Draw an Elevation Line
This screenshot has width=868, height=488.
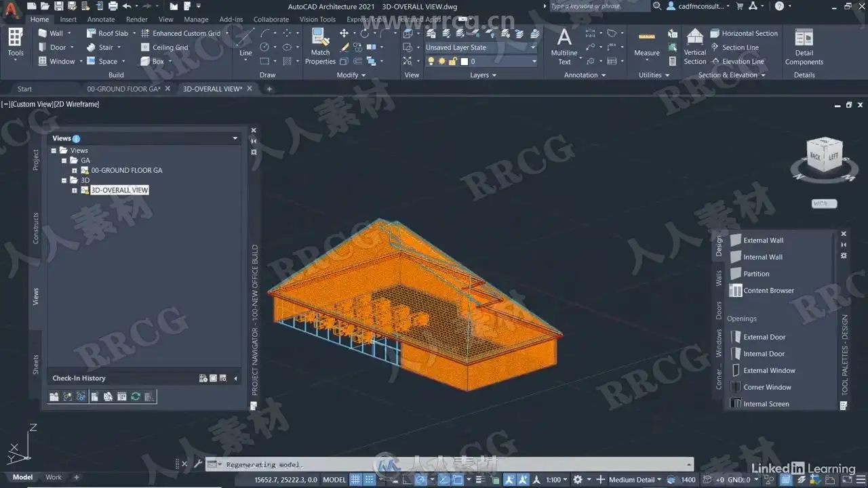[x=737, y=62]
